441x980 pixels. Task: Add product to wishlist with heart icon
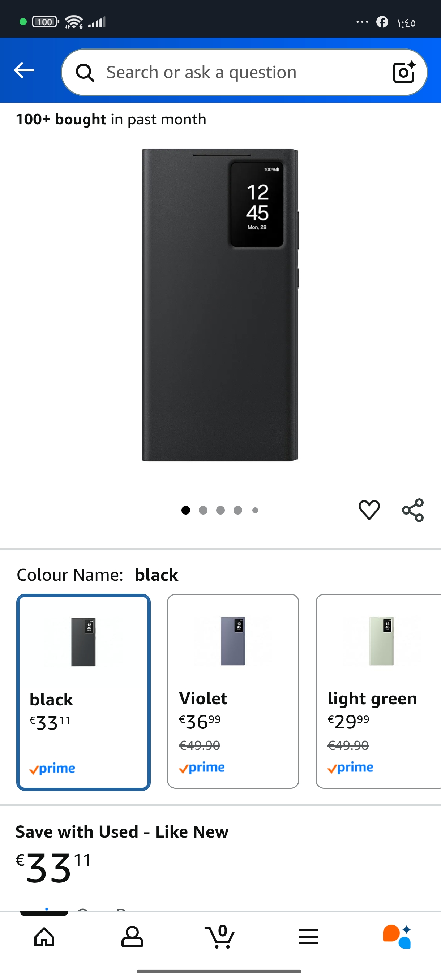(369, 510)
